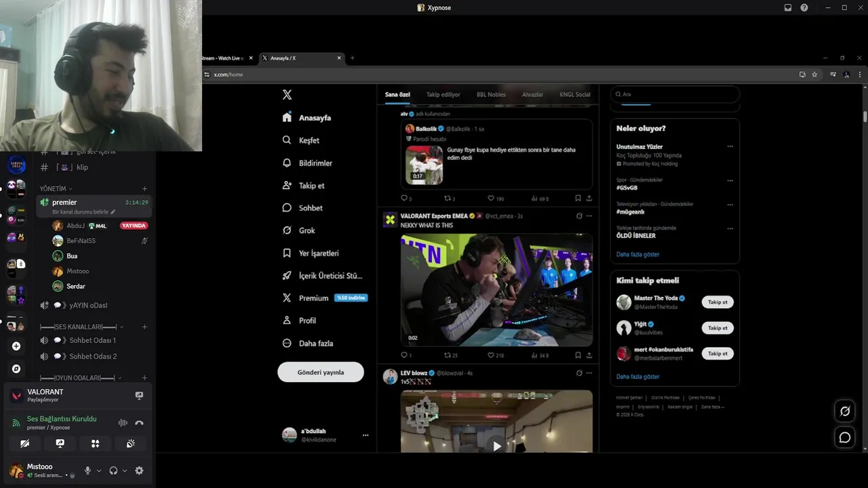Open Discord activities button

click(95, 443)
